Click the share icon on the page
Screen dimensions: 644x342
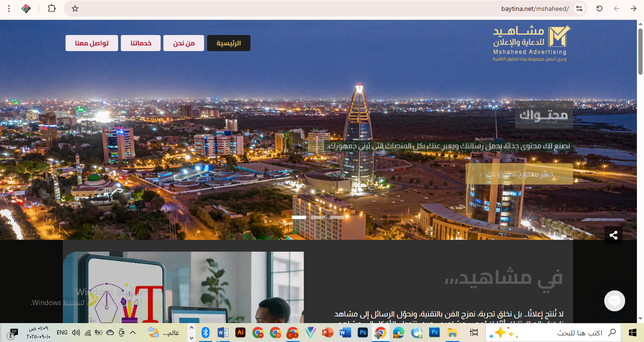pyautogui.click(x=613, y=235)
